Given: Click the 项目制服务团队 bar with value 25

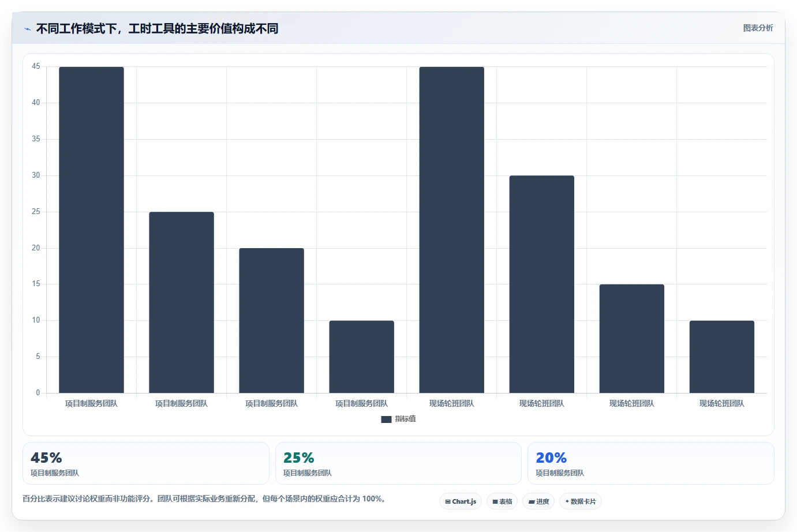Looking at the screenshot, I should tap(181, 302).
